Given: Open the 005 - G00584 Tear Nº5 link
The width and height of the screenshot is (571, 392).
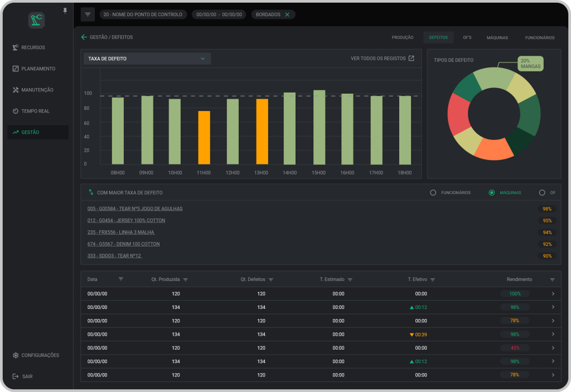Looking at the screenshot, I should 135,209.
